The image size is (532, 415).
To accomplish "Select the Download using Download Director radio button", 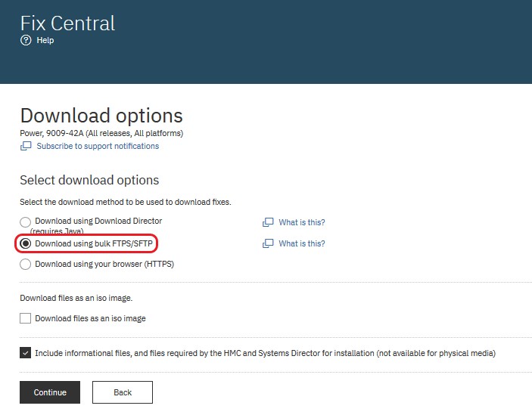I will 26,222.
